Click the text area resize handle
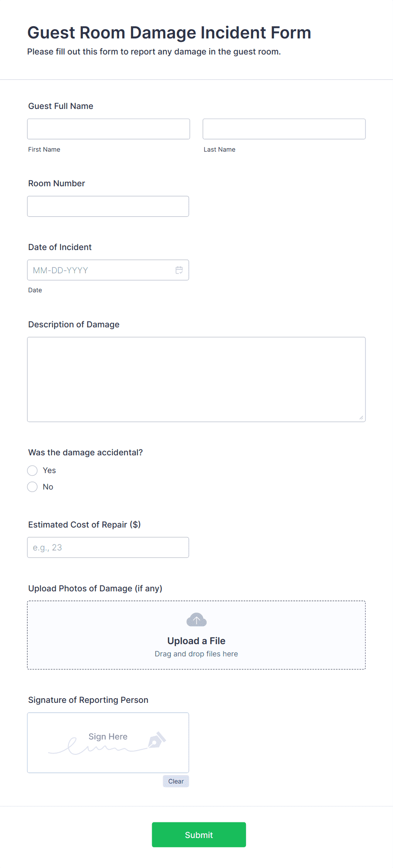Viewport: 393px width, 868px height. pyautogui.click(x=362, y=418)
